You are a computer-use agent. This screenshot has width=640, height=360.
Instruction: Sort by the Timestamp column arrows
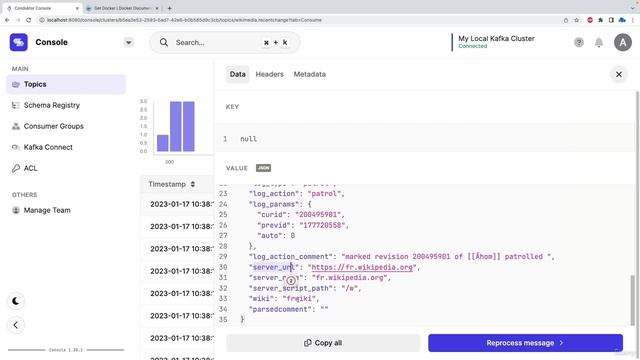193,184
